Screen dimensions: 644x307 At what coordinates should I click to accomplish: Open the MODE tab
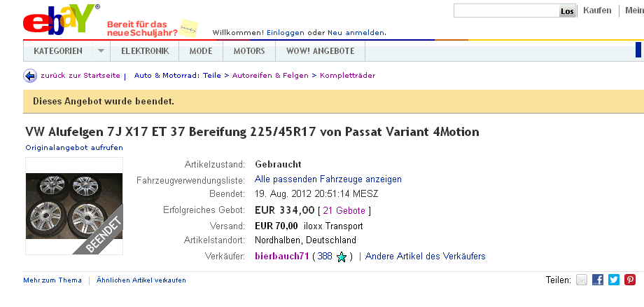pos(201,51)
